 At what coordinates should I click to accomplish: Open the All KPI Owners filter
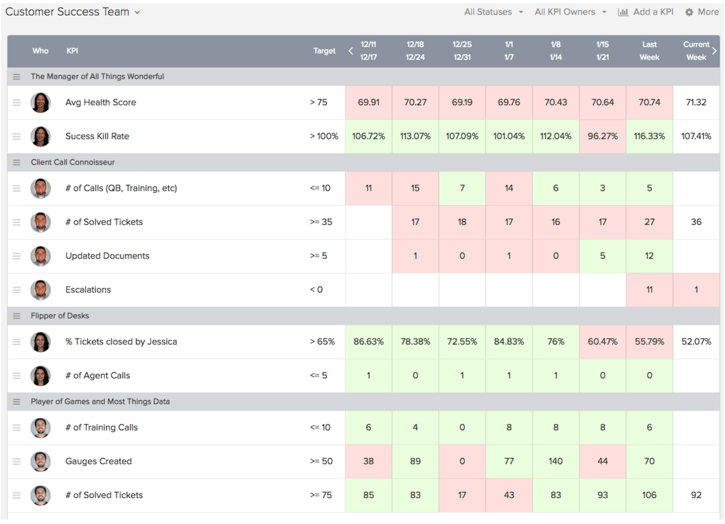coord(570,12)
